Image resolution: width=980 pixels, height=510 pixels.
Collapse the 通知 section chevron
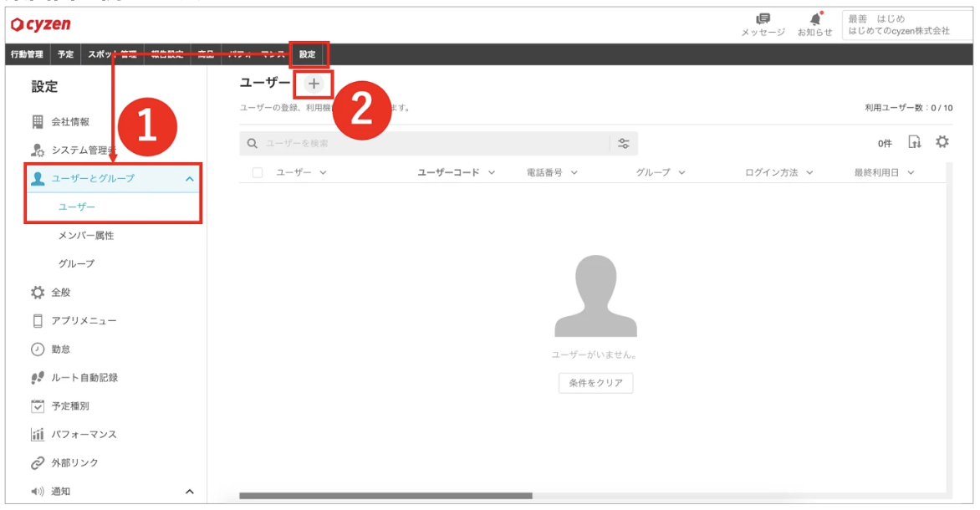(189, 492)
